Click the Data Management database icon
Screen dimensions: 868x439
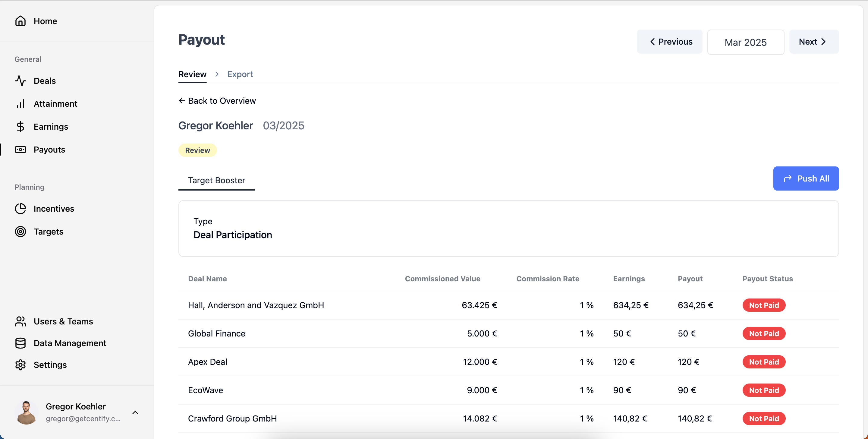point(20,343)
